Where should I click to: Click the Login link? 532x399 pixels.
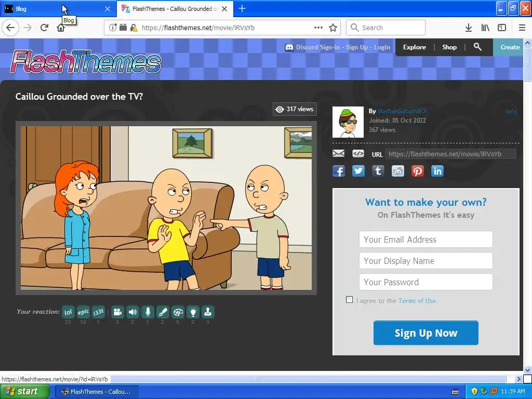(x=382, y=47)
